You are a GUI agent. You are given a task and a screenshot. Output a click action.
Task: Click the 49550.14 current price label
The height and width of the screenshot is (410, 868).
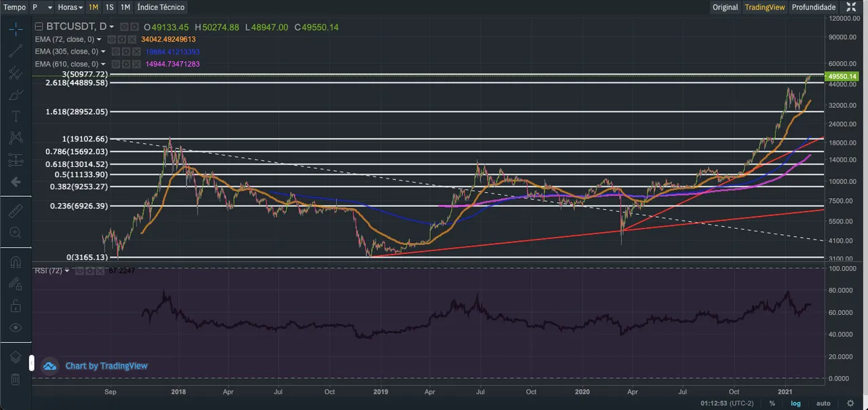[843, 77]
